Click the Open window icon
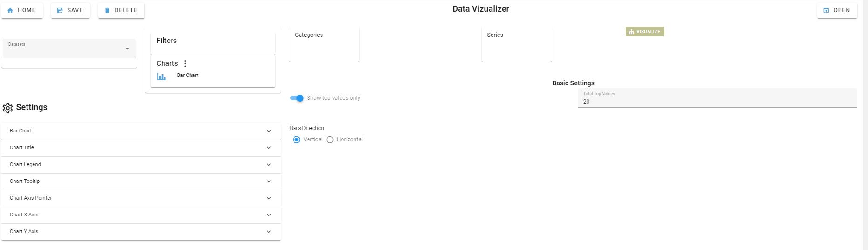 826,10
